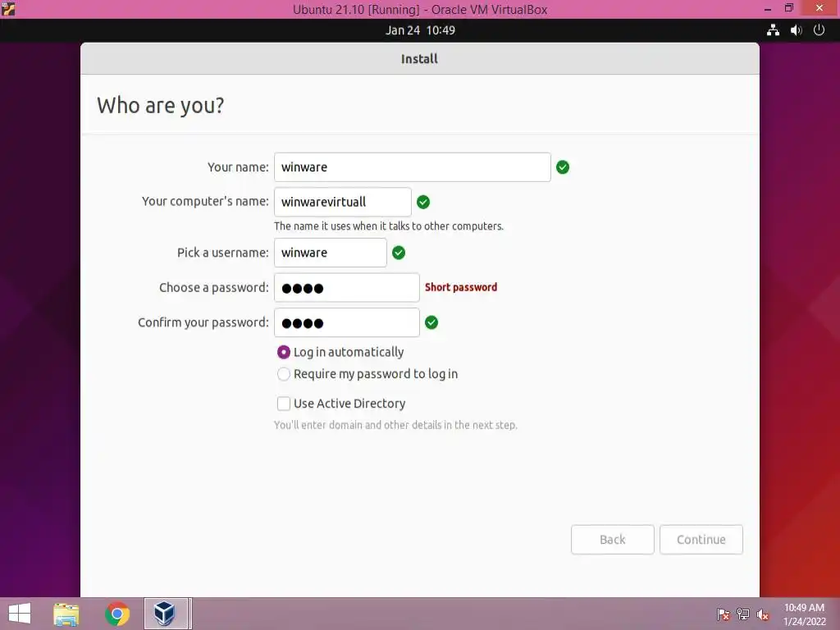
Task: Enable Use Active Directory checkbox
Action: coord(283,404)
